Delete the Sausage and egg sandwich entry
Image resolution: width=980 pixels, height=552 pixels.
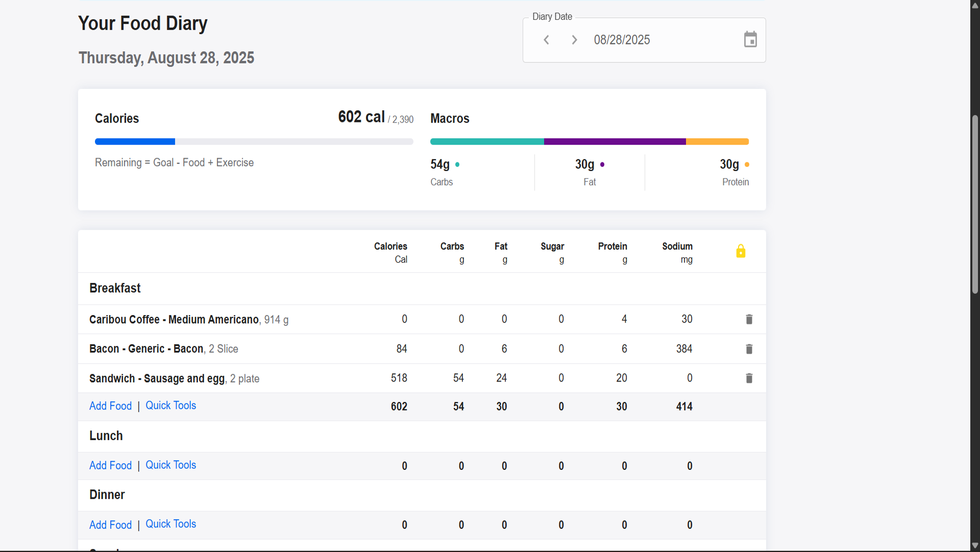point(749,378)
